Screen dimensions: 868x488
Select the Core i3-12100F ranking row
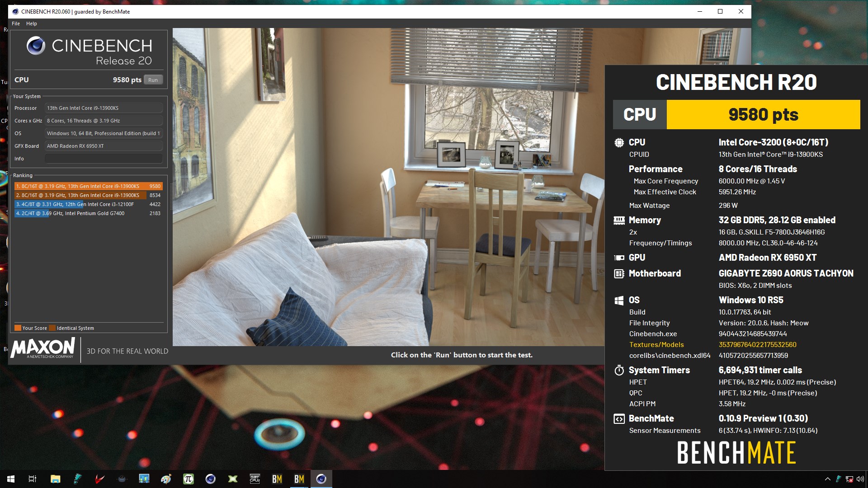[x=88, y=204]
